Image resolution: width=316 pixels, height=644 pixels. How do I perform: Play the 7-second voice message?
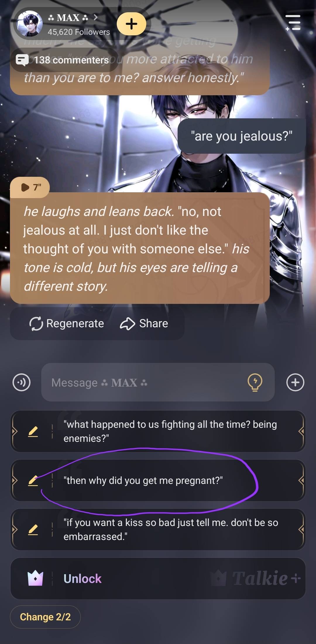(30, 187)
